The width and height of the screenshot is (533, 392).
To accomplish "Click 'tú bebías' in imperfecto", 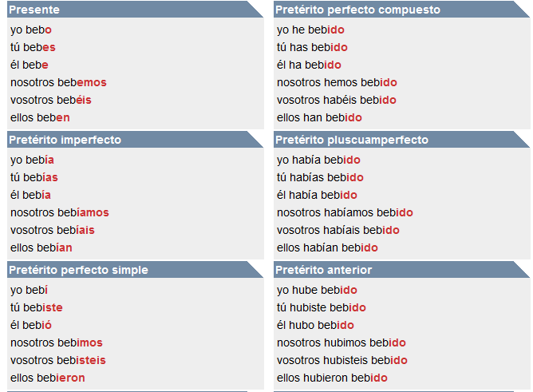I will point(34,177).
